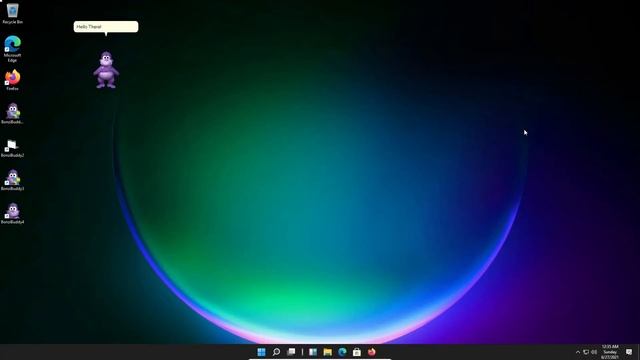Show hidden system tray icons chevron
This screenshot has height=360, width=640.
[578, 352]
